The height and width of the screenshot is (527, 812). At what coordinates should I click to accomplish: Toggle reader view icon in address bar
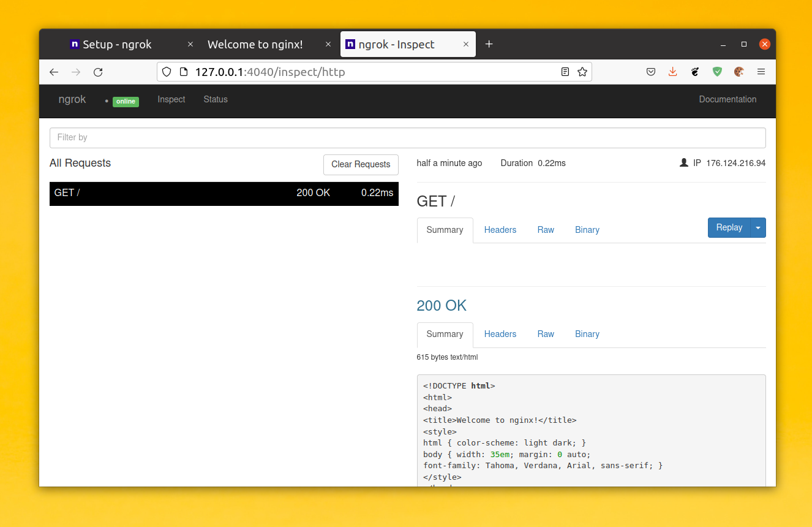point(565,72)
